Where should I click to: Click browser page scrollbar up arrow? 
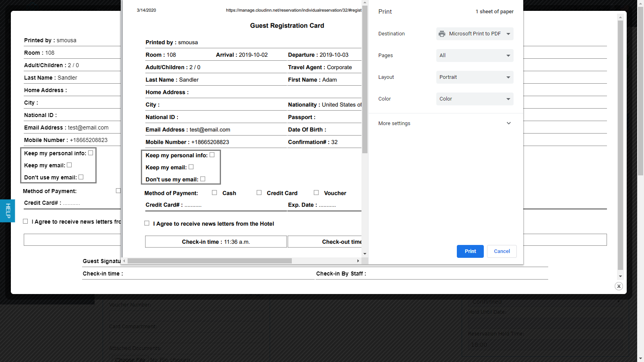tap(640, 3)
